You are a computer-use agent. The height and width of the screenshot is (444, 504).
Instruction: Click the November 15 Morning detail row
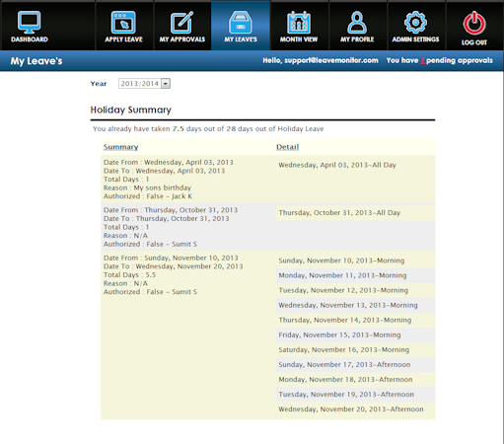pyautogui.click(x=355, y=334)
